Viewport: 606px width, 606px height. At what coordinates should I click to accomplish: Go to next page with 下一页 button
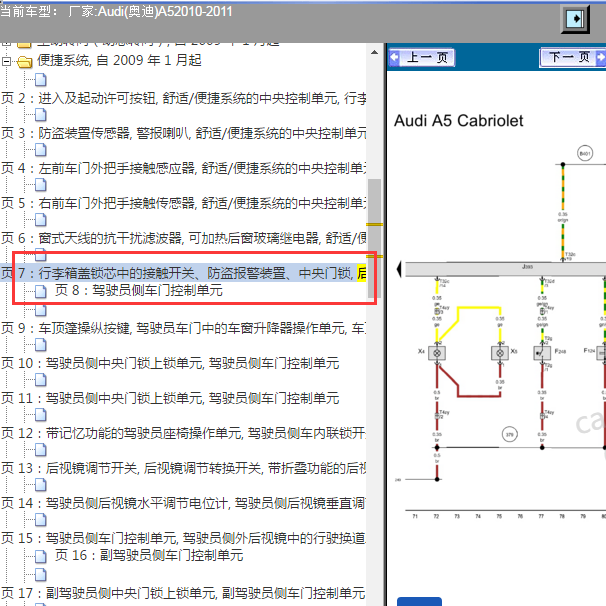[572, 58]
